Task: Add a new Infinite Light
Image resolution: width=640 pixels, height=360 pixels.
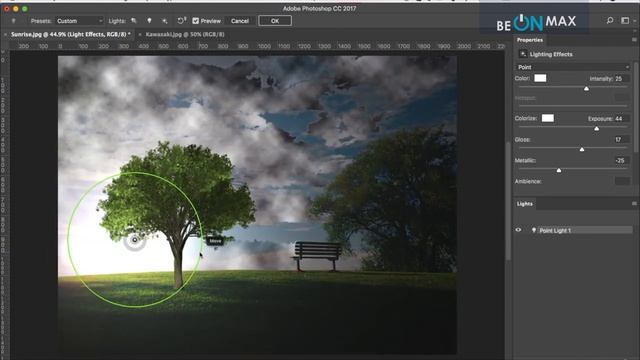Action: [x=164, y=21]
